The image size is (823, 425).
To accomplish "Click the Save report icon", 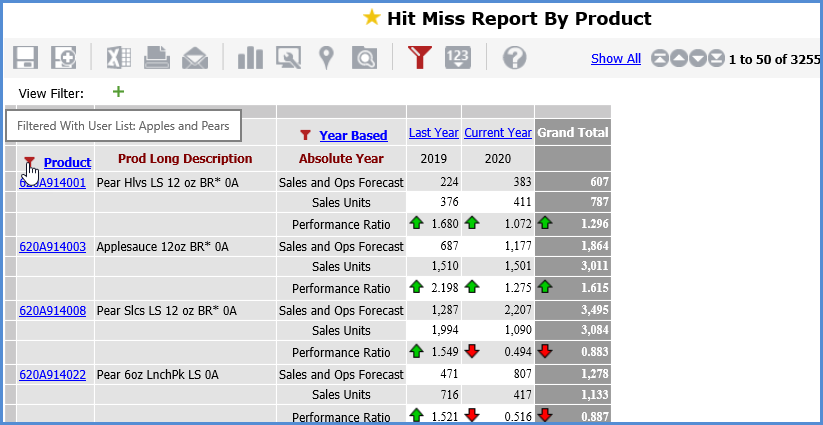I will point(25,58).
